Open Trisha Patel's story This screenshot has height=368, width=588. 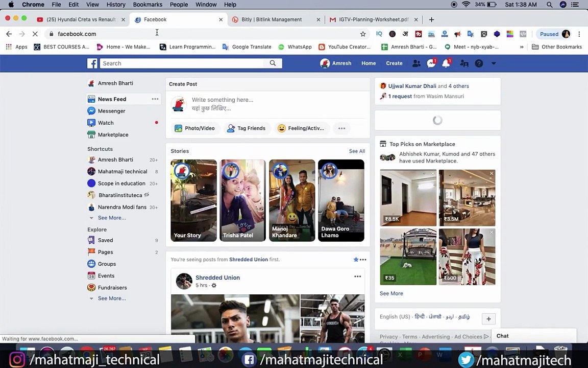click(x=242, y=200)
